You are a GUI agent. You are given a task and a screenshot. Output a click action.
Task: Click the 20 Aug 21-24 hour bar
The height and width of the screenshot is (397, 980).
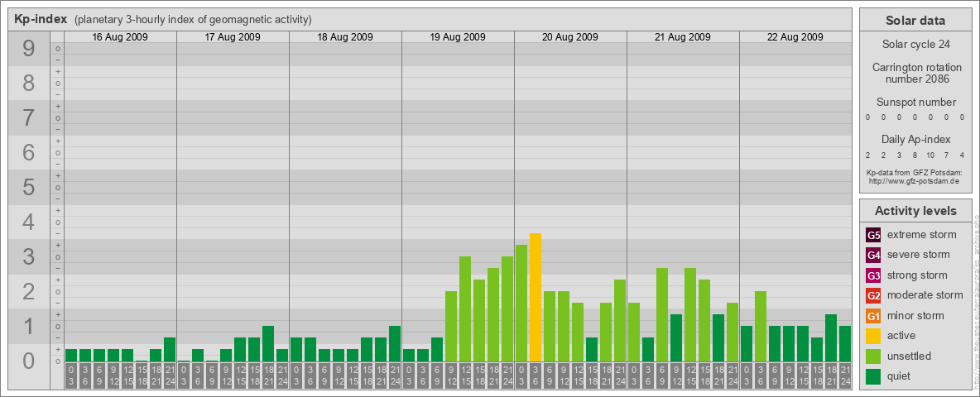click(619, 320)
